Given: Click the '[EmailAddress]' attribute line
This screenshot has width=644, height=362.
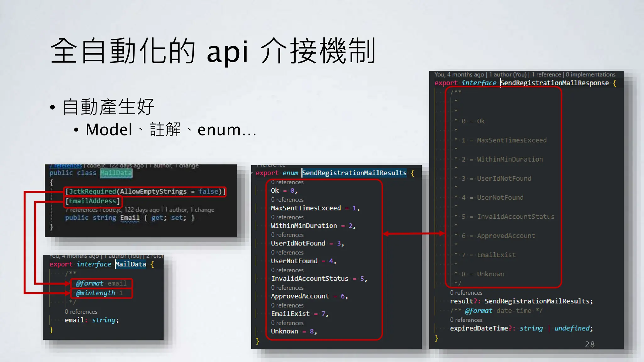Looking at the screenshot, I should pos(93,201).
